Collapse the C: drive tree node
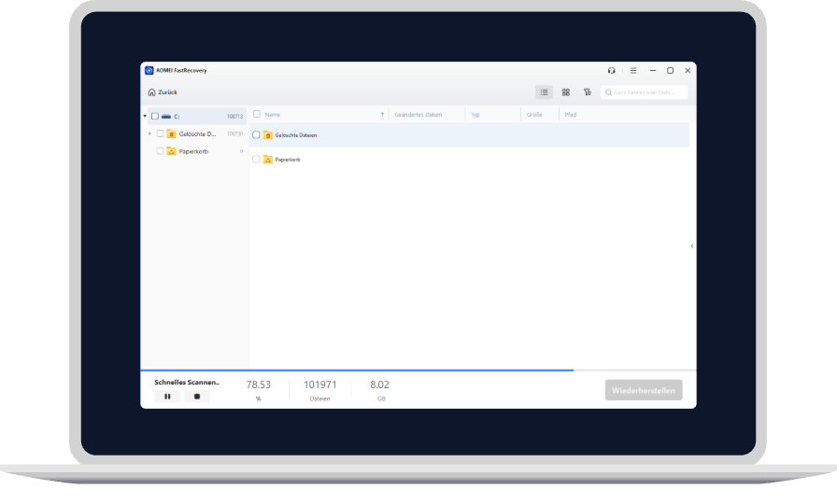 tap(145, 117)
